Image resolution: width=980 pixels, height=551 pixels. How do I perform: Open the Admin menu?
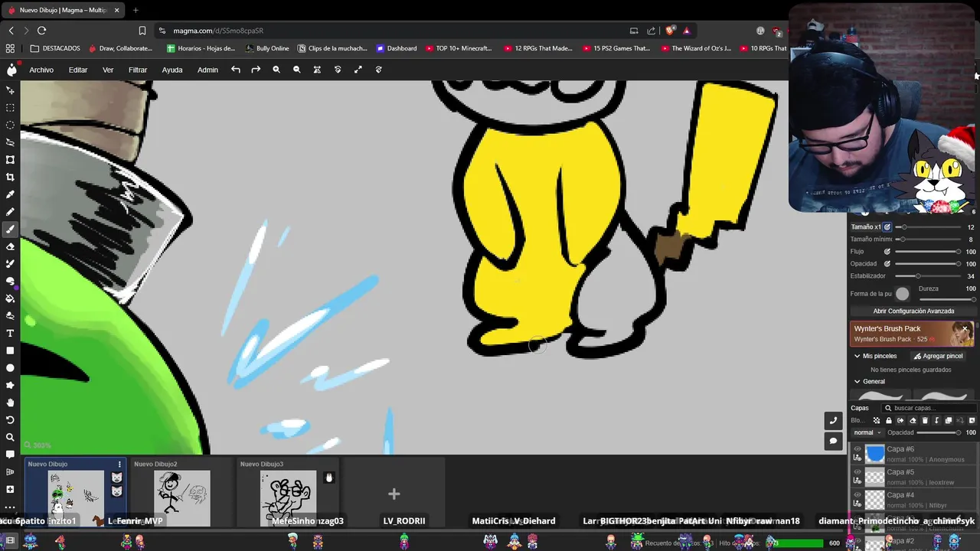point(207,70)
